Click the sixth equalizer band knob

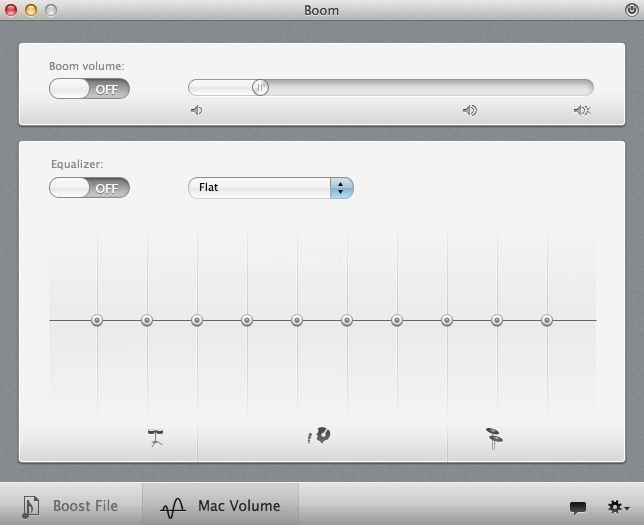[x=347, y=320]
